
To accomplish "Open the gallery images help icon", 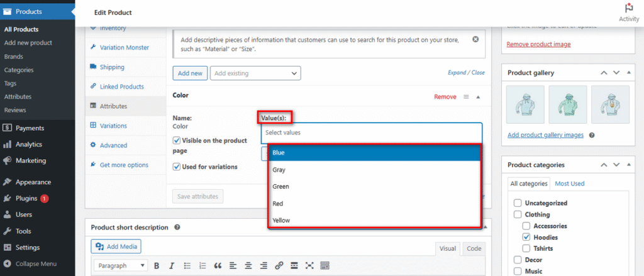I will tap(592, 135).
